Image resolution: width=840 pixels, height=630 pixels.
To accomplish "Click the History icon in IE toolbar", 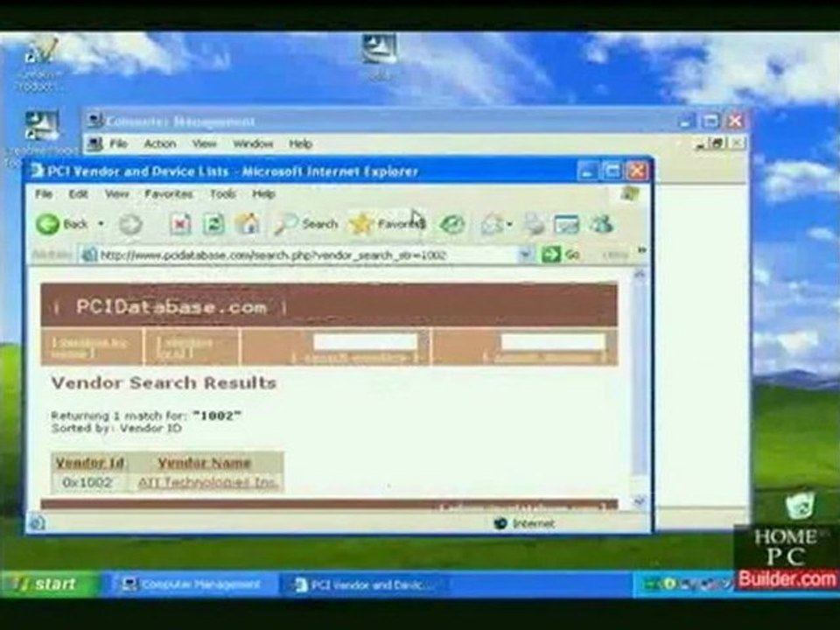I will [451, 224].
